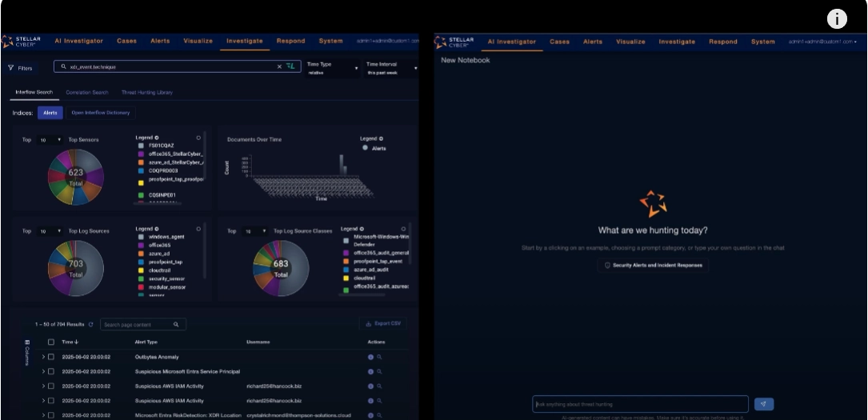The height and width of the screenshot is (420, 868).
Task: Open Respond menu in Investigate window
Action: [290, 41]
